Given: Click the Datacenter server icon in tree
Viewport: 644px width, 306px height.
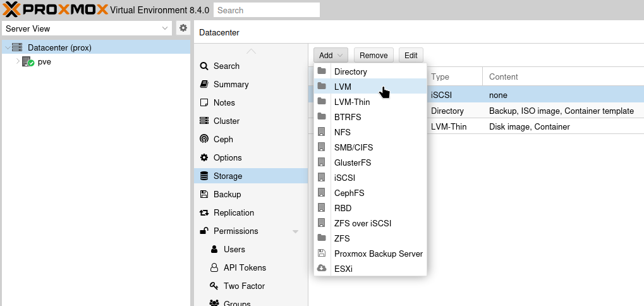Looking at the screenshot, I should click(x=17, y=47).
